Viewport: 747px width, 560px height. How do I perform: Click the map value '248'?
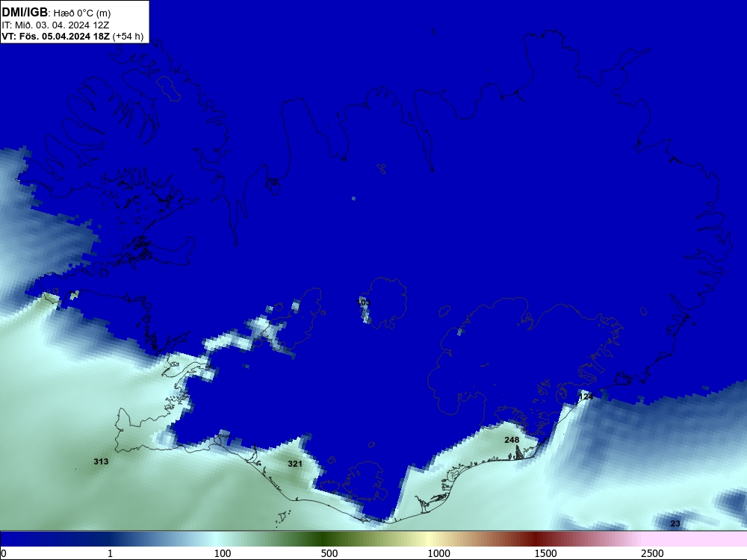click(x=512, y=440)
